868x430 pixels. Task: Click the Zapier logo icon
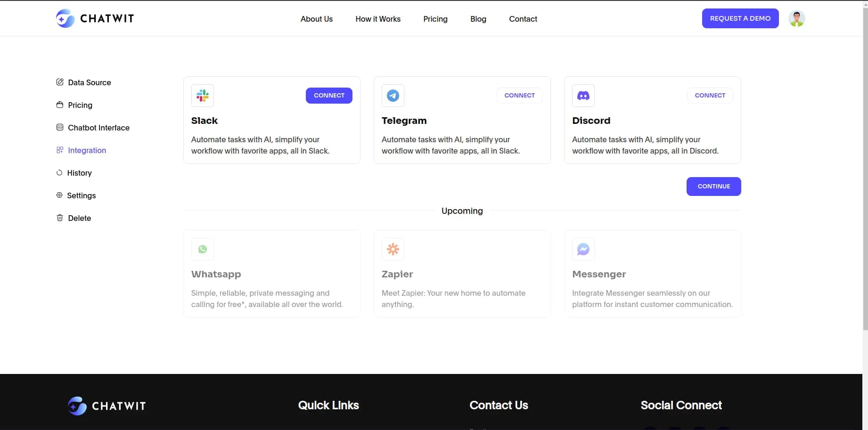(x=393, y=249)
